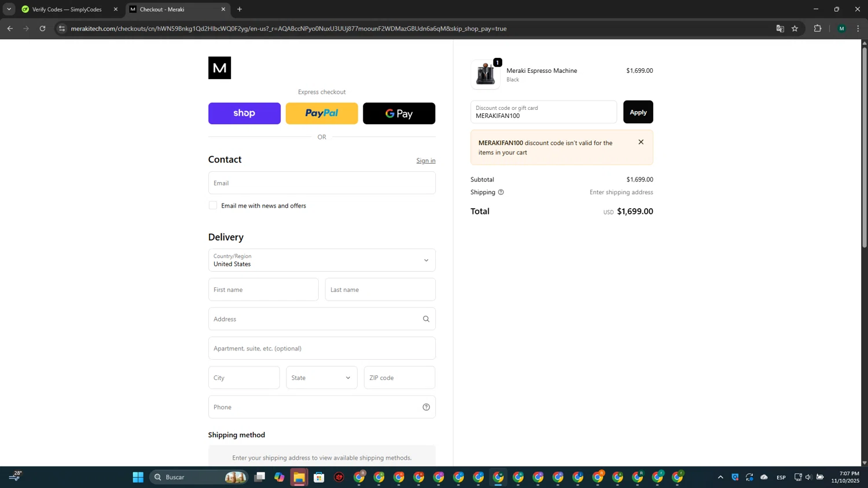The height and width of the screenshot is (488, 868).
Task: Show hidden system tray icons
Action: tap(720, 477)
